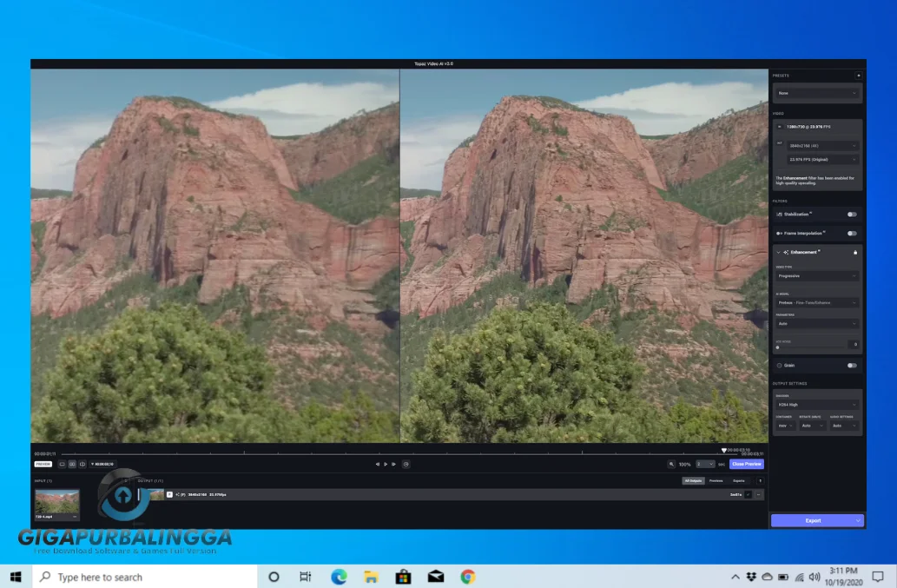Open the Microsoft Edge taskbar icon

(x=339, y=577)
